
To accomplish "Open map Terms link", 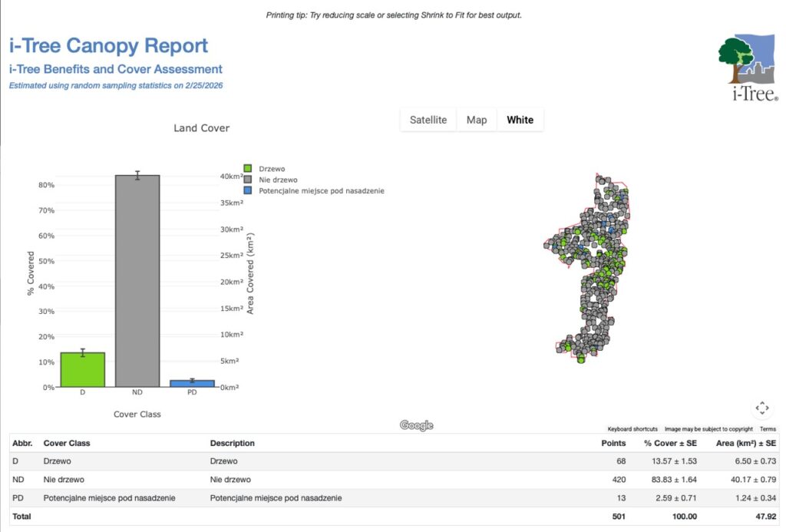I will coord(768,429).
